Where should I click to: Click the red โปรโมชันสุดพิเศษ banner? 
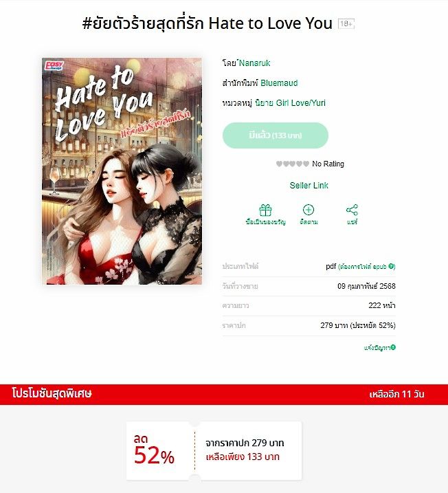(224, 394)
